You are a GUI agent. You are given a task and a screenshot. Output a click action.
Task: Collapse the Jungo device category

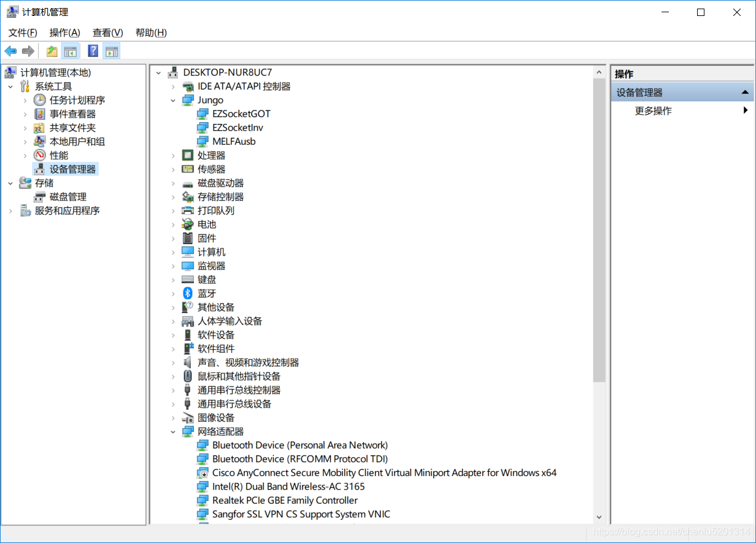174,100
